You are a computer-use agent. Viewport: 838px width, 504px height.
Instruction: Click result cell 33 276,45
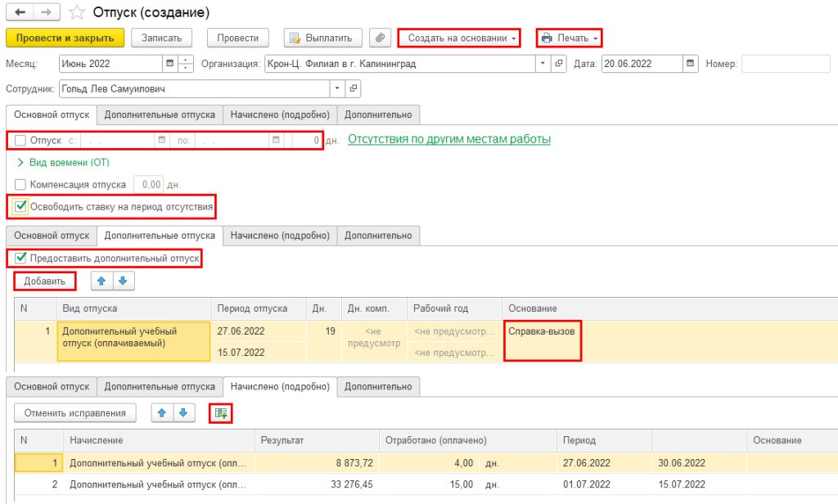[317, 484]
